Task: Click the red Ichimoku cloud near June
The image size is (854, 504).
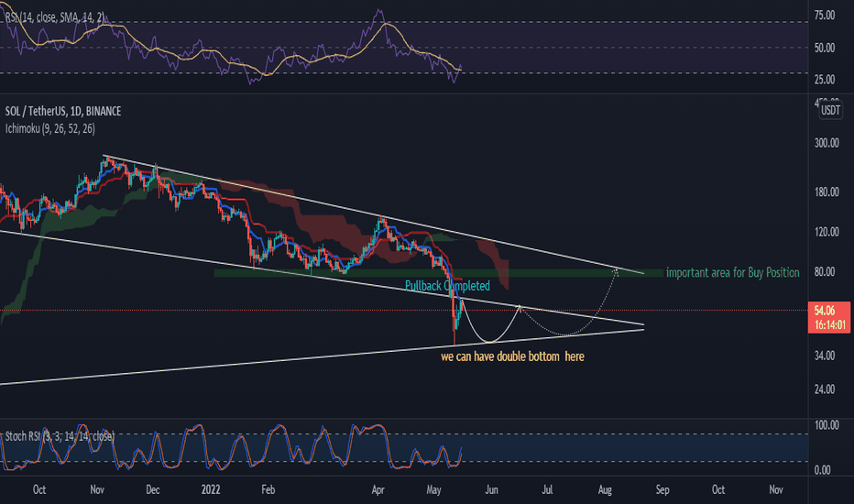Action: (x=496, y=261)
